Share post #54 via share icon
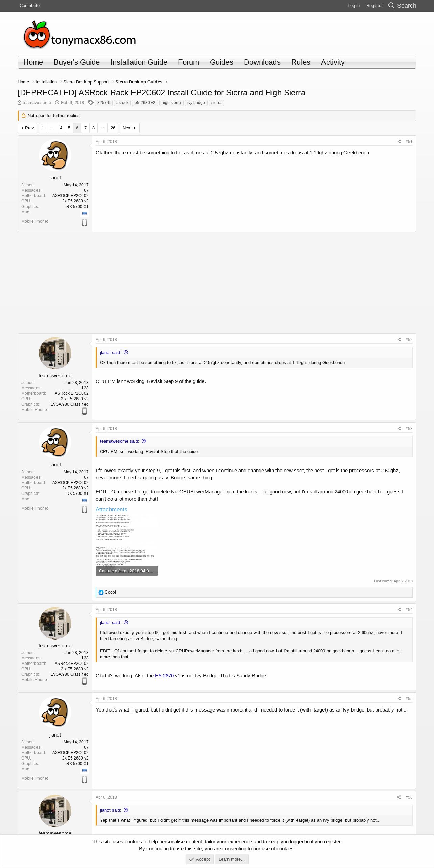The image size is (434, 868). [x=399, y=610]
